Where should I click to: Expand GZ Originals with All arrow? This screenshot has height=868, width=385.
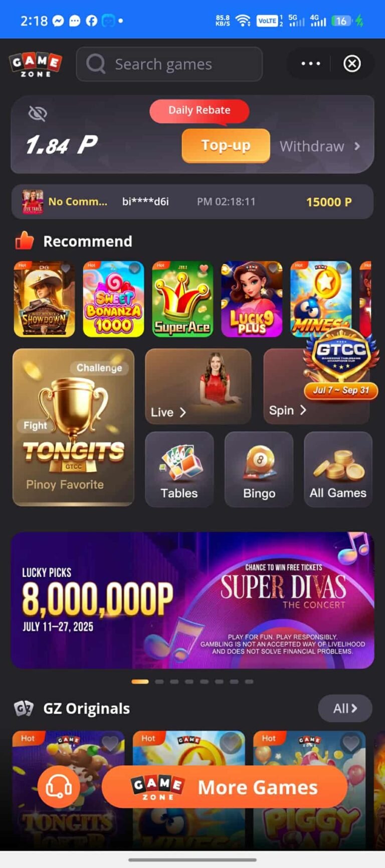coord(345,708)
